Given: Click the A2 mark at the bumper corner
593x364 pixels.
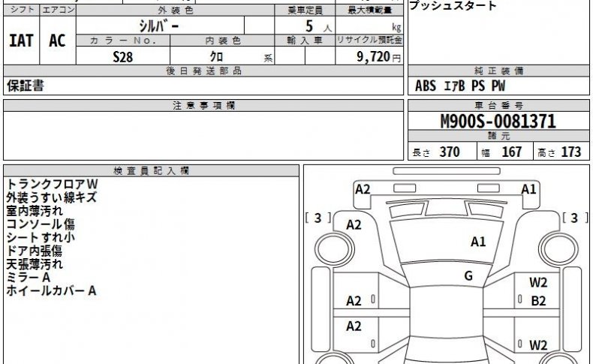Looking at the screenshot, I should [363, 189].
